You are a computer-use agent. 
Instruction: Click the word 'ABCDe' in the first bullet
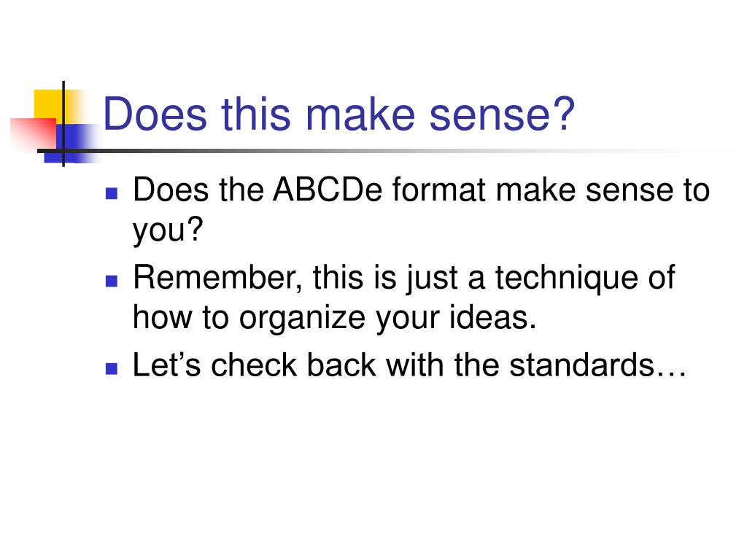click(328, 190)
